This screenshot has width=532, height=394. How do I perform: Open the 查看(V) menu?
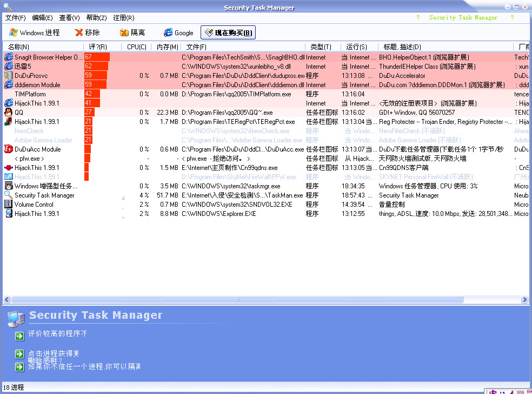point(69,18)
